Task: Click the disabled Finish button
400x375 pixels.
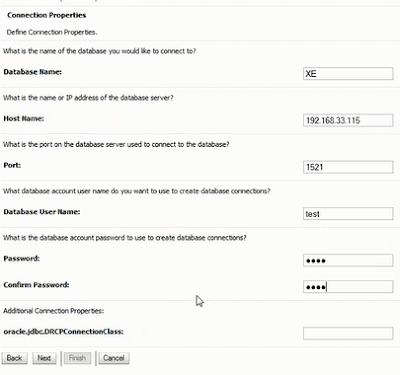Action: coord(77,358)
